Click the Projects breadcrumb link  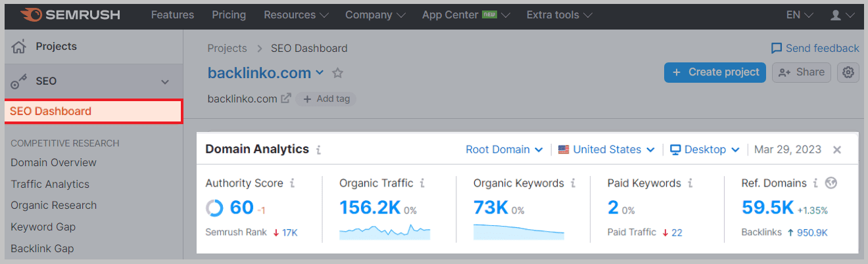(x=227, y=48)
